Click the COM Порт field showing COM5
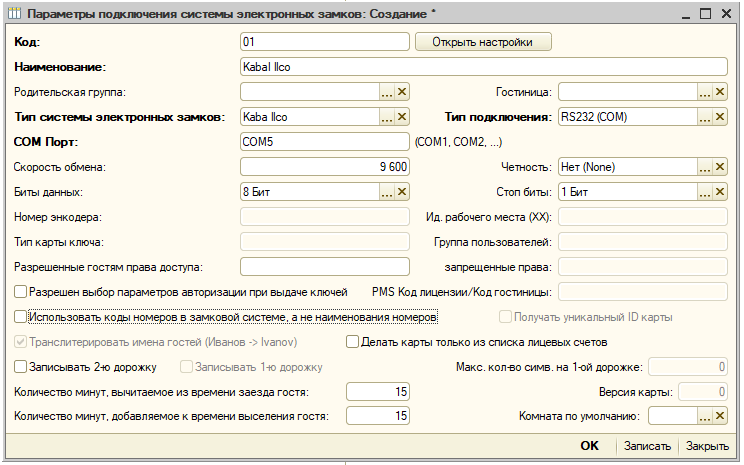The height and width of the screenshot is (465, 744). [x=325, y=141]
